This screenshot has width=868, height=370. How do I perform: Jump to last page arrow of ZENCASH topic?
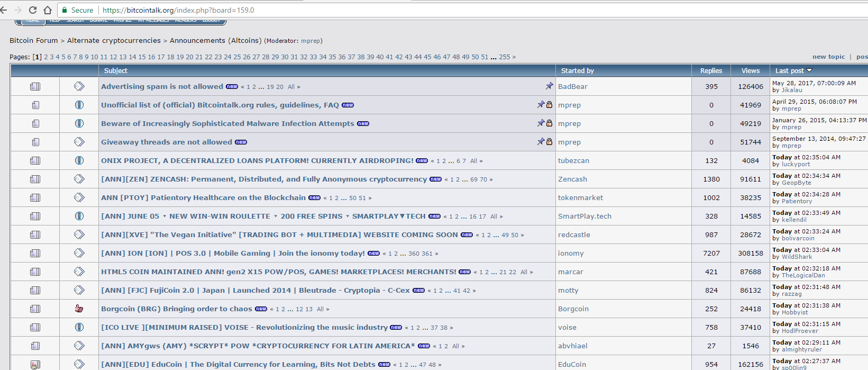click(491, 179)
